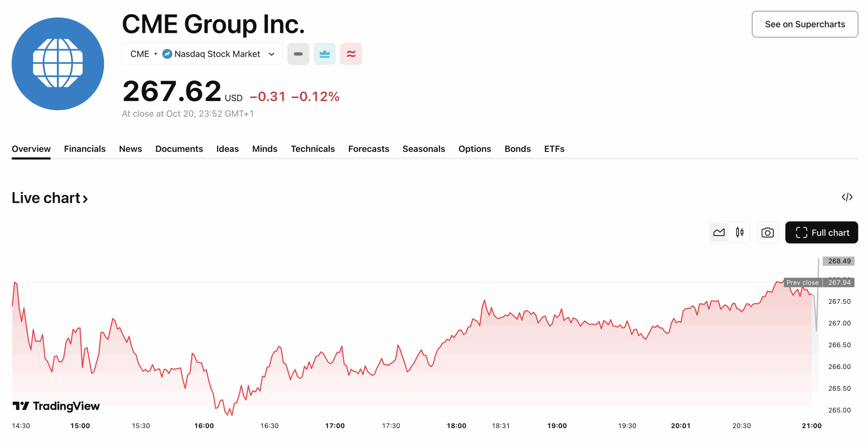The height and width of the screenshot is (444, 868).
Task: Switch to the Technicals tab
Action: tap(312, 149)
